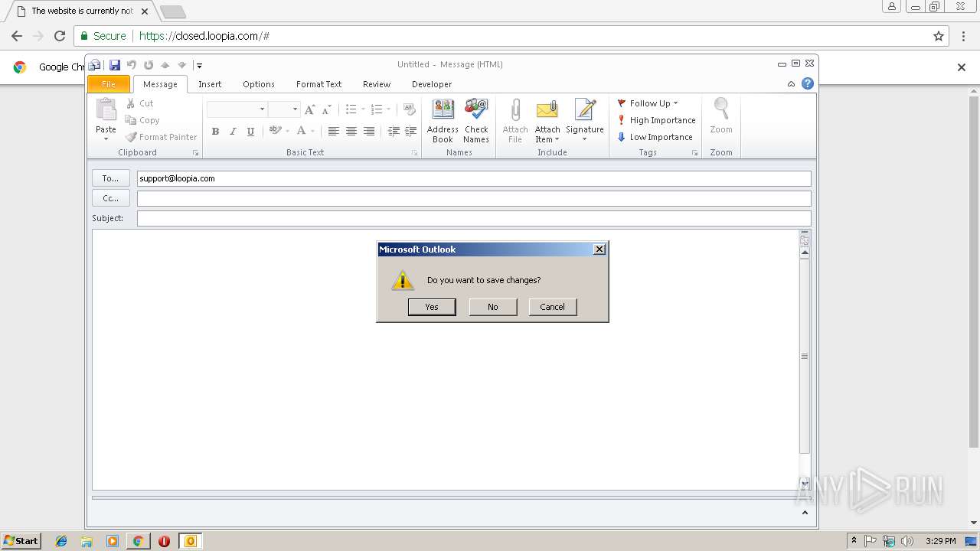Switch to the Message ribbon tab
Viewport: 980px width, 551px height.
160,84
